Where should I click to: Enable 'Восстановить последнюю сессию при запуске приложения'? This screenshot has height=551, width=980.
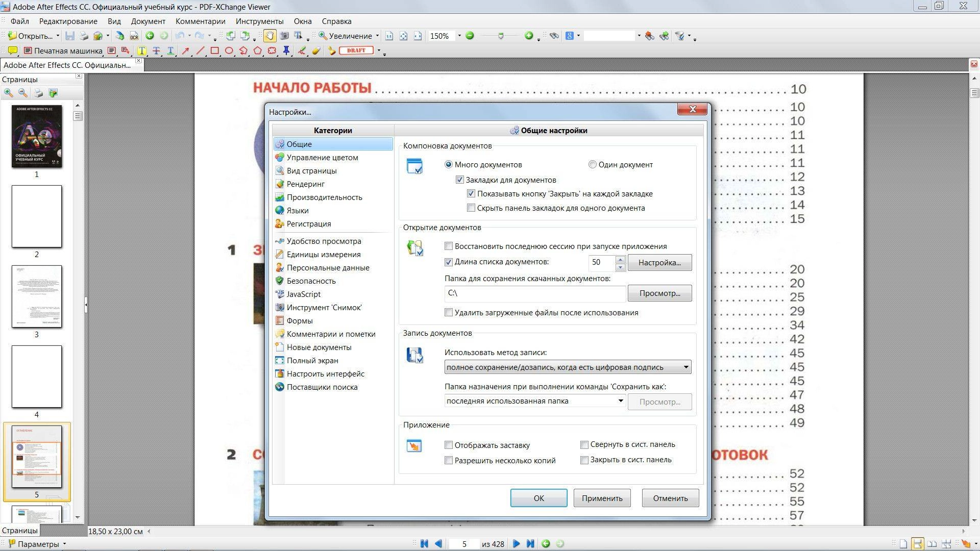(x=449, y=246)
